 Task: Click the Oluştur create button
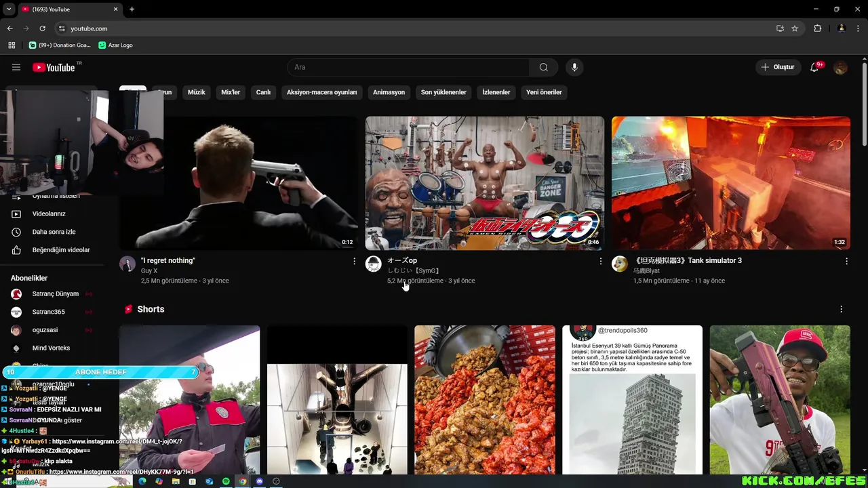tap(778, 67)
